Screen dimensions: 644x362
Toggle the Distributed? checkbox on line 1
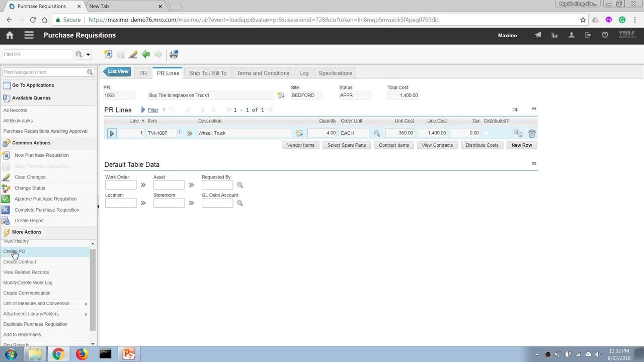coord(486,133)
